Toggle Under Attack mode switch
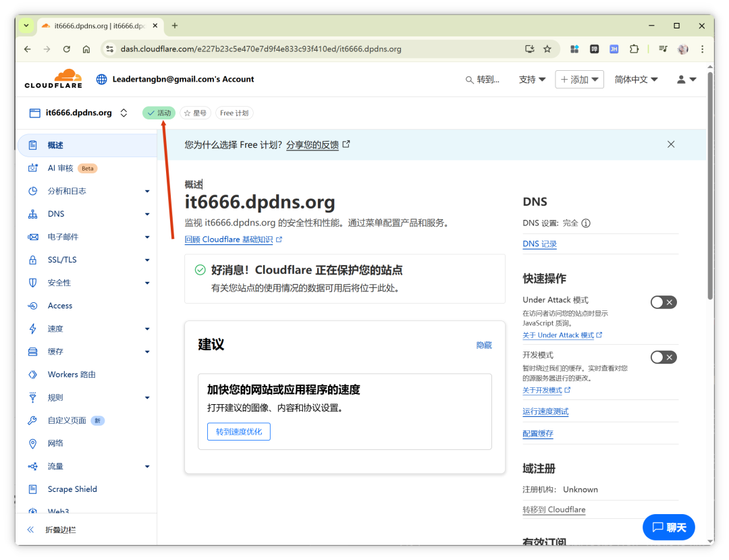 [664, 302]
